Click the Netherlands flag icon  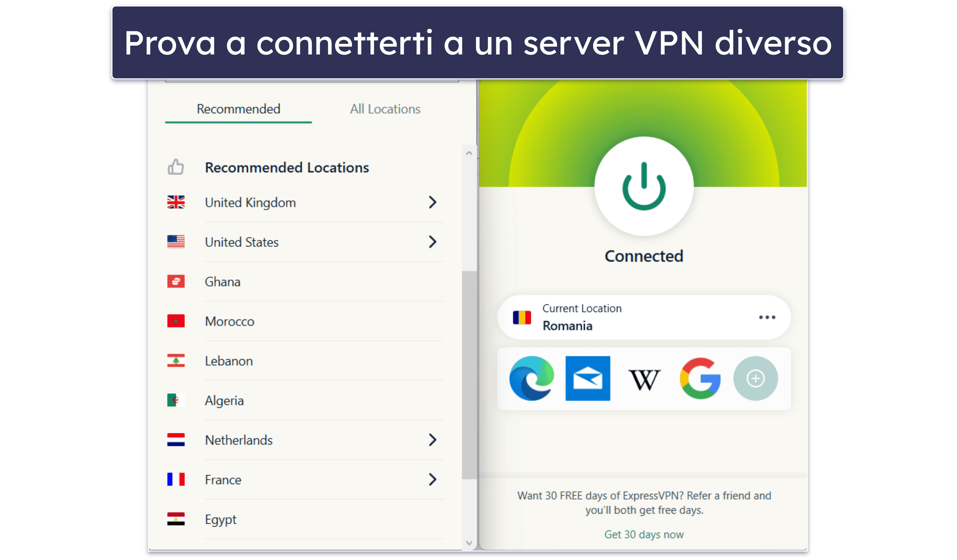(176, 440)
